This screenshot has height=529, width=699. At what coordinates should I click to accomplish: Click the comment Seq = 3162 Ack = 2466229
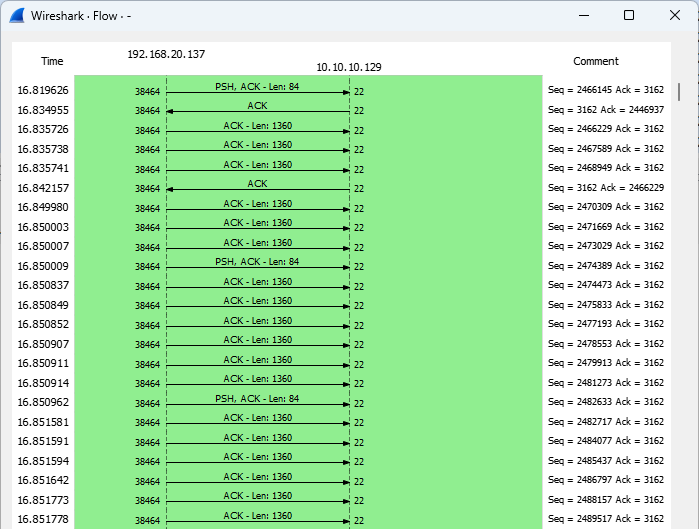[606, 188]
